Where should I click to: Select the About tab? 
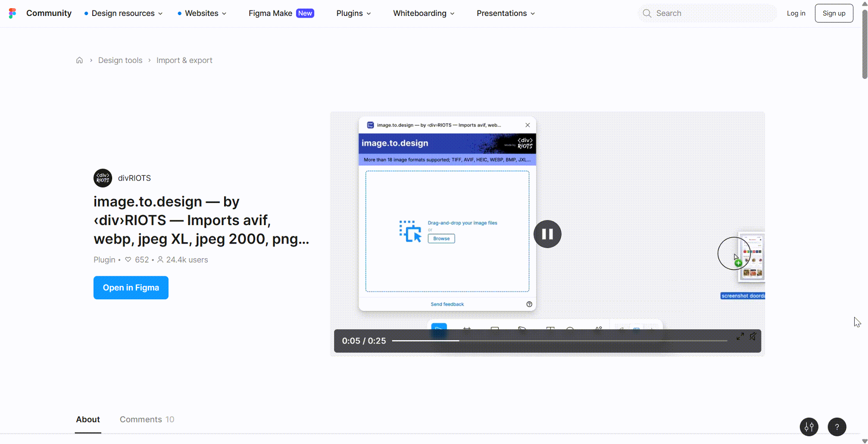(x=88, y=419)
